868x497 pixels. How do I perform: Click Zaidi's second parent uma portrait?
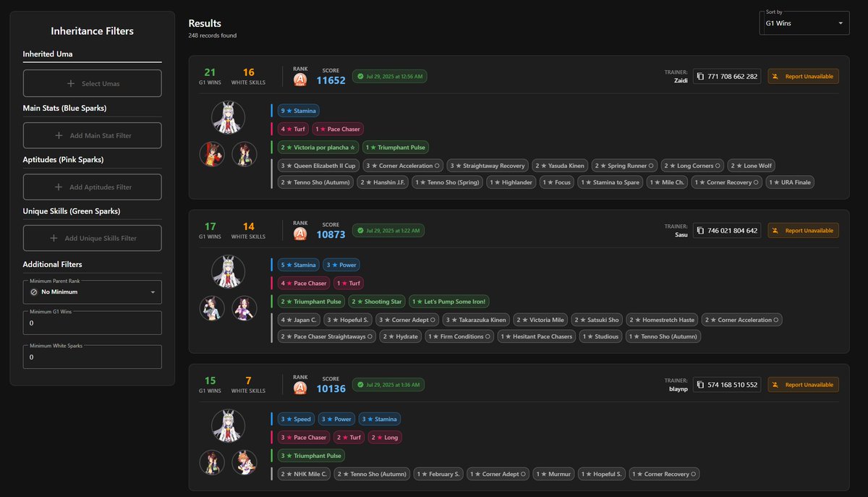pos(244,154)
